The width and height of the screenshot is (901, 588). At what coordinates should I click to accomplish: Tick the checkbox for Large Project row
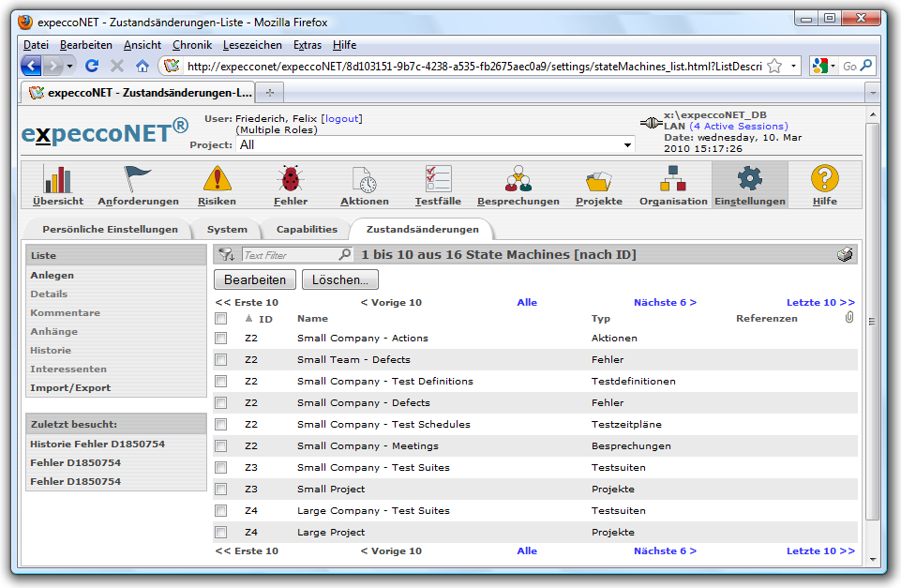point(221,533)
